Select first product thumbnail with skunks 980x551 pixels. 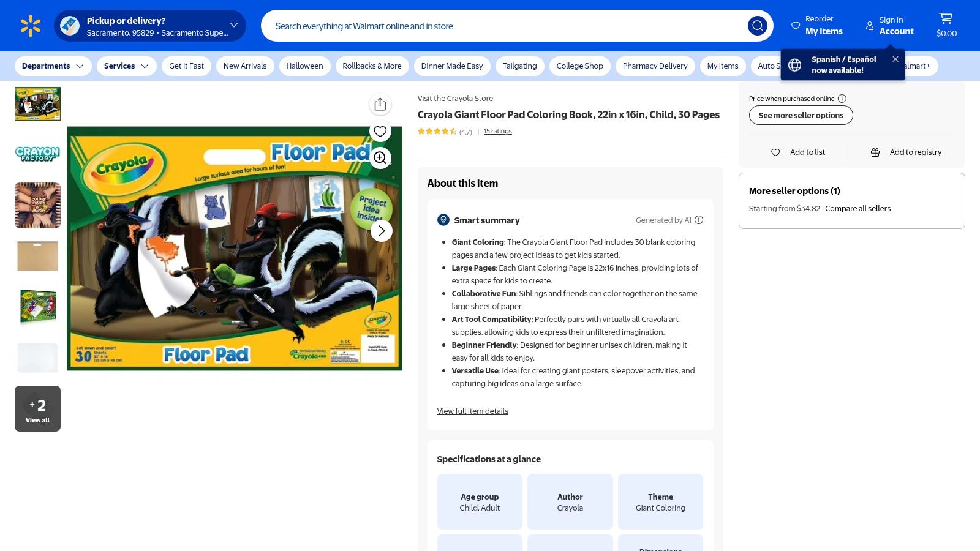point(37,103)
